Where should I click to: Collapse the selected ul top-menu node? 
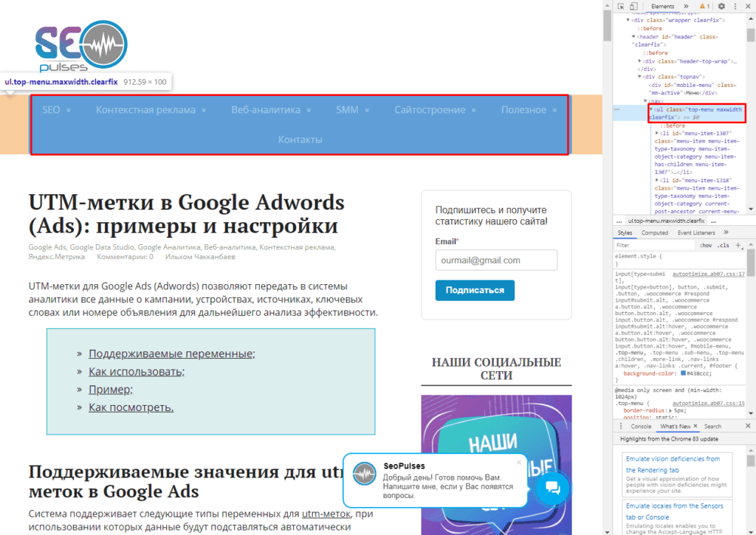click(x=651, y=109)
